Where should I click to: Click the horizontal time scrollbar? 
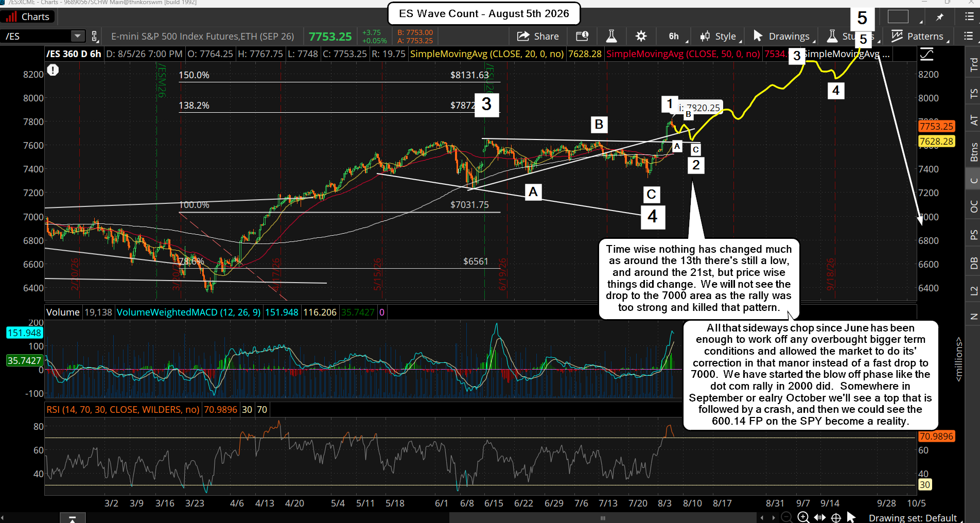coord(603,518)
